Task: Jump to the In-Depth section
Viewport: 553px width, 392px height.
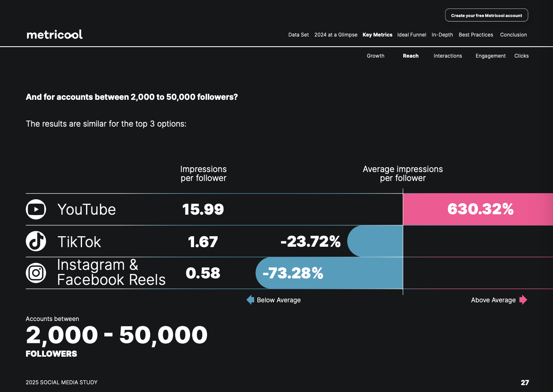Action: (x=442, y=35)
